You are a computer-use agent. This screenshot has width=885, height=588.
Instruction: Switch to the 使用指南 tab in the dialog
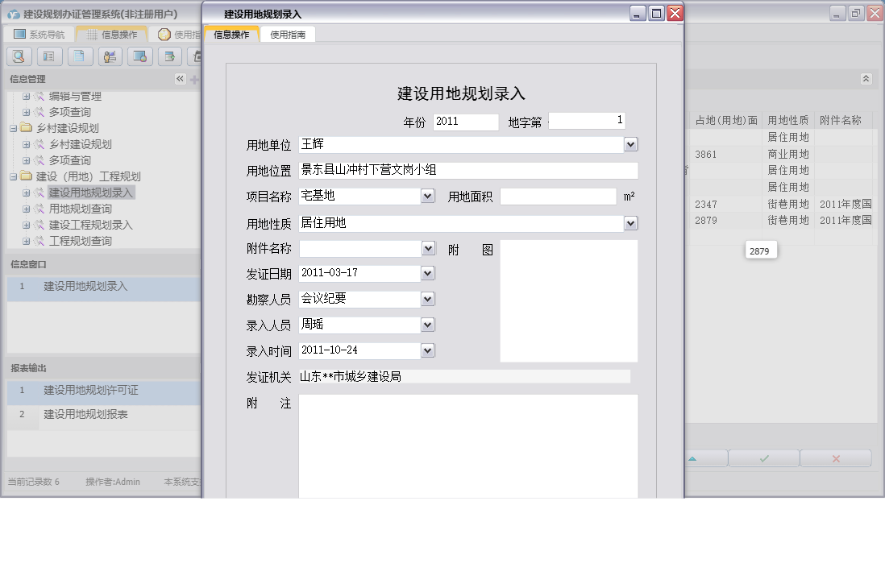[289, 34]
